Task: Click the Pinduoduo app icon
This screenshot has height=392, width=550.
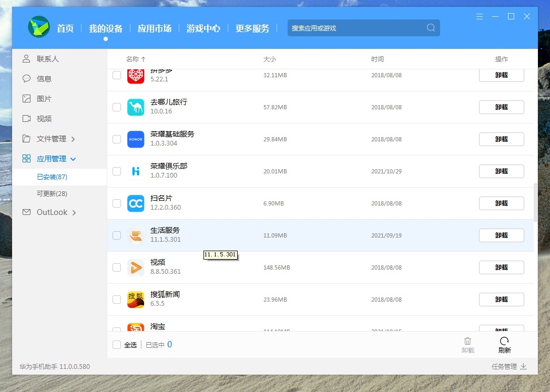Action: point(136,76)
